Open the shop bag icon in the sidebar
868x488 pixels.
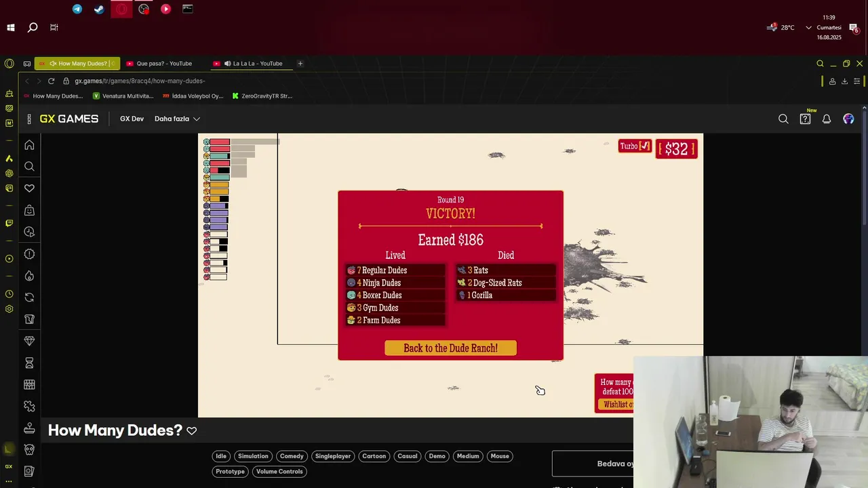[x=29, y=210]
